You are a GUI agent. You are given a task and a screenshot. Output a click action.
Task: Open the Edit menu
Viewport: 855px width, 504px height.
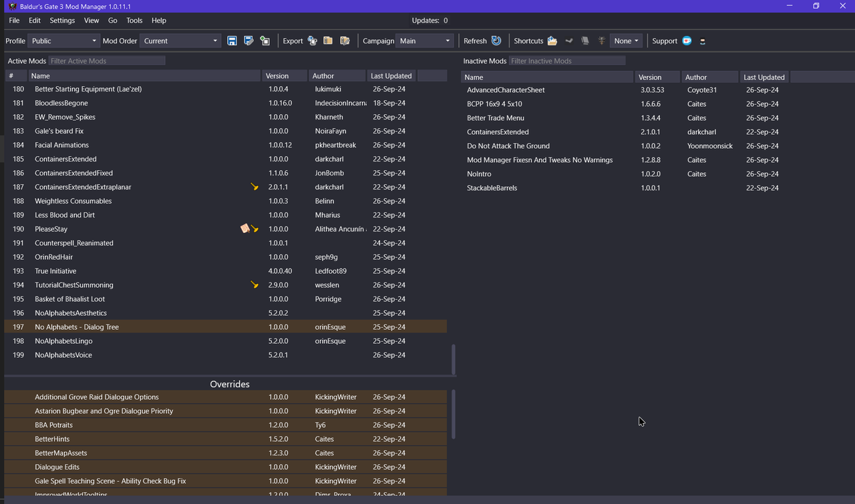point(35,21)
